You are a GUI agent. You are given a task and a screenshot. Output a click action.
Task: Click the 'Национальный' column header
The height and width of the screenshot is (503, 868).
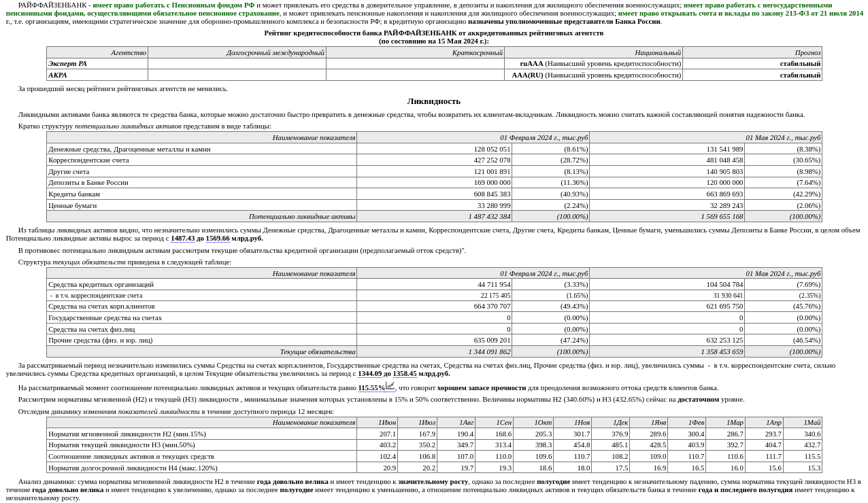pyautogui.click(x=593, y=52)
